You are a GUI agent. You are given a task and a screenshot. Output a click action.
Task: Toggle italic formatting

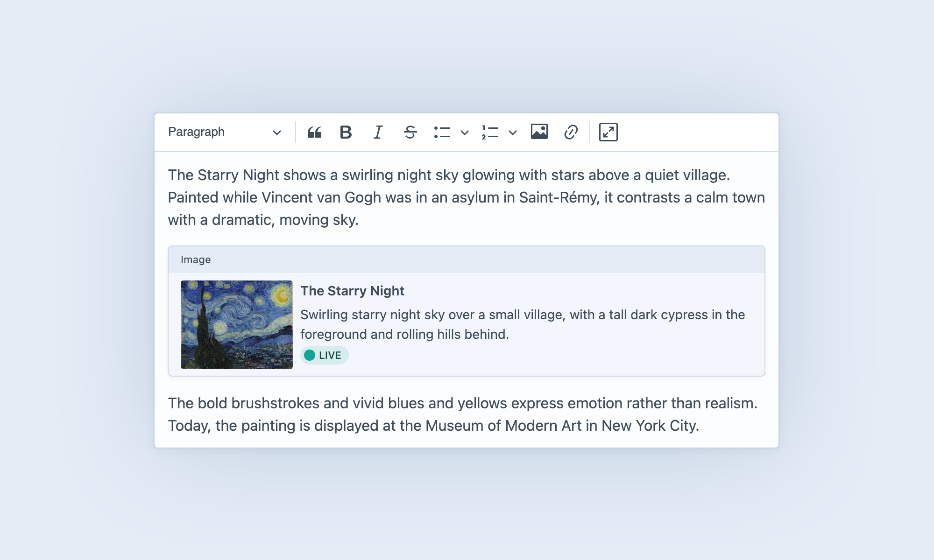(378, 133)
